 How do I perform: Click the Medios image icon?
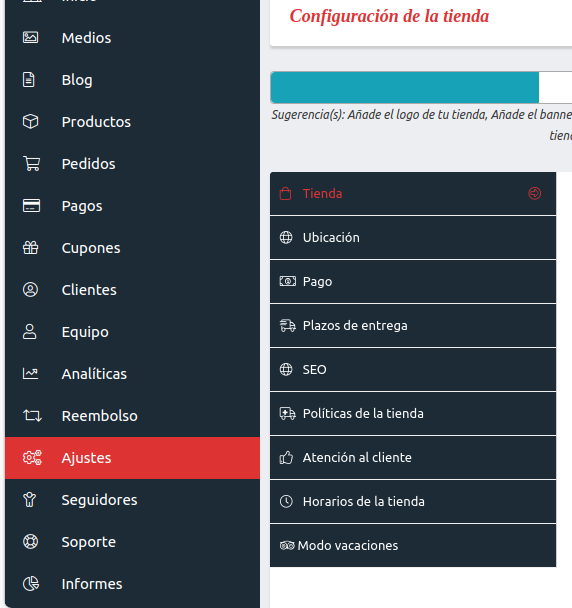coord(30,38)
